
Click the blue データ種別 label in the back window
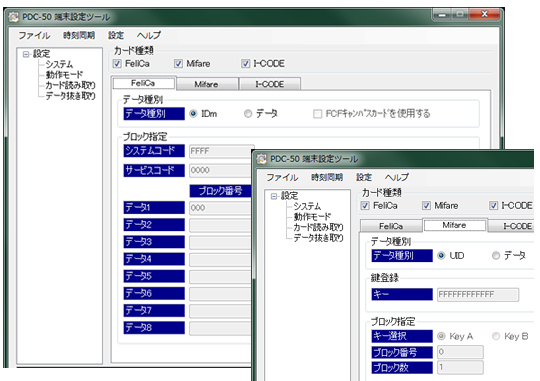click(154, 114)
